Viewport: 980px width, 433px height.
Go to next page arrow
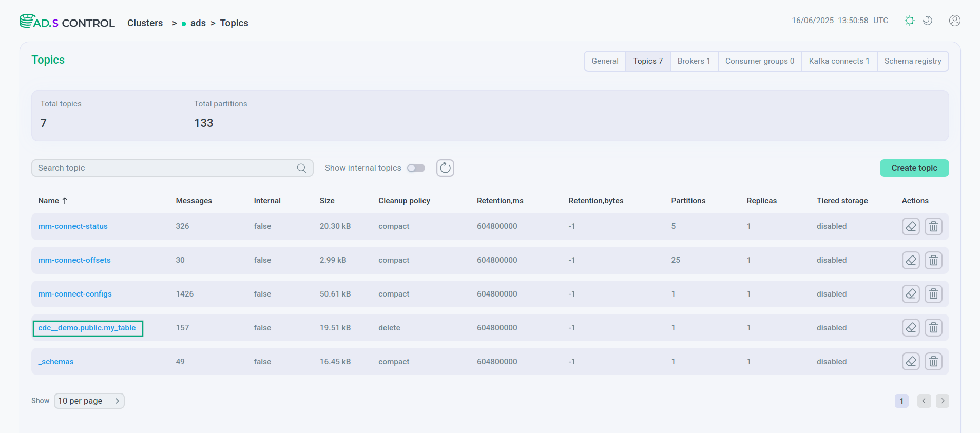(943, 401)
